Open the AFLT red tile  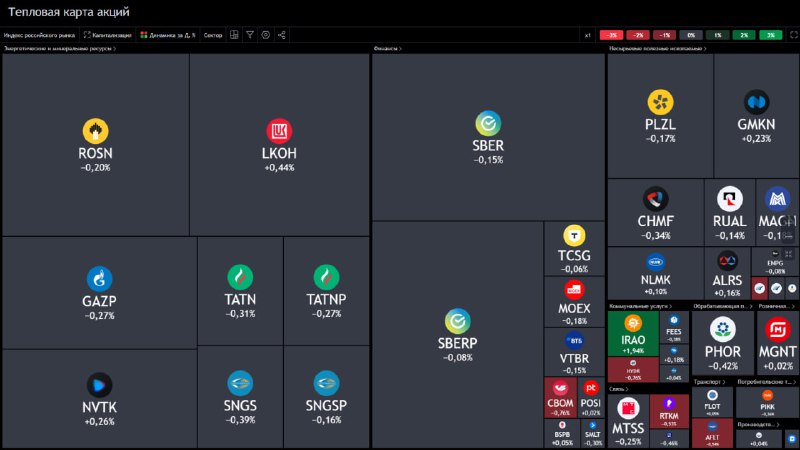(x=712, y=433)
